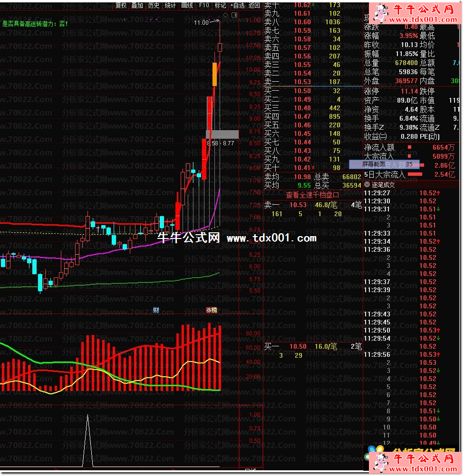Open 查看全速千档盘口 link
This screenshot has height=476, width=464.
click(x=312, y=195)
